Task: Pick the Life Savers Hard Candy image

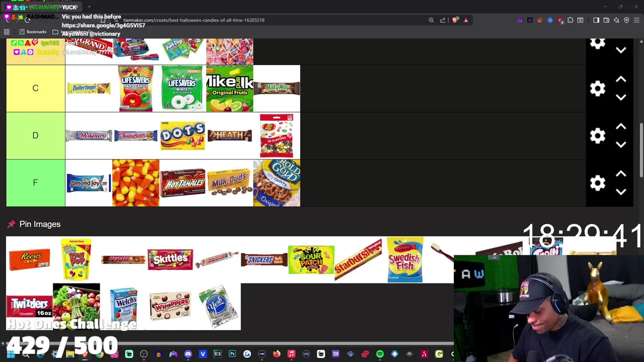Action: point(136,88)
